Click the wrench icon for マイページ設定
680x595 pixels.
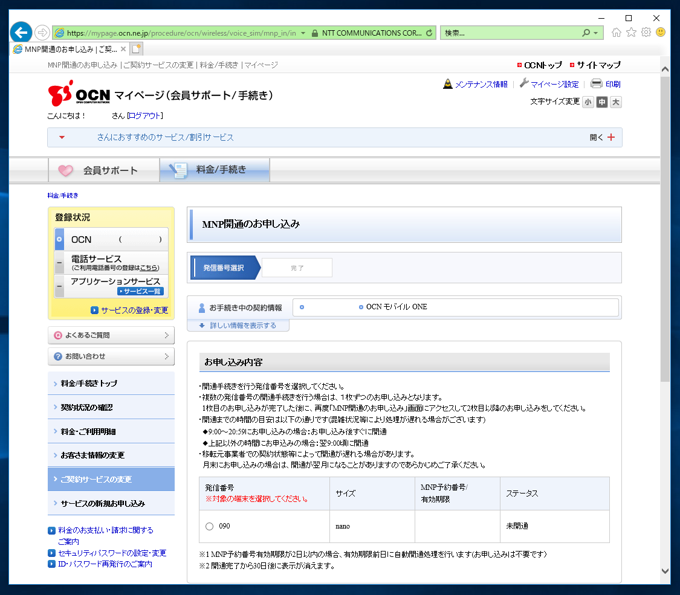(524, 83)
